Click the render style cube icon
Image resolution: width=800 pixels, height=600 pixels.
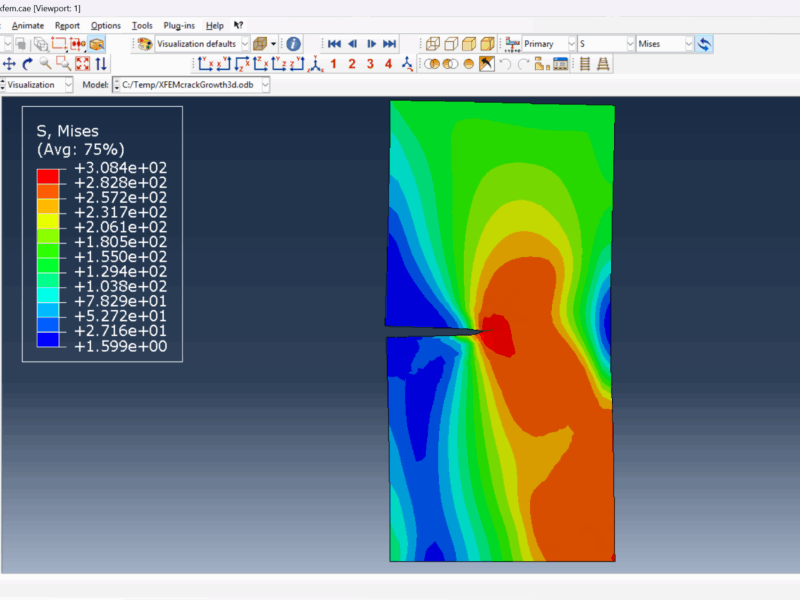[260, 44]
